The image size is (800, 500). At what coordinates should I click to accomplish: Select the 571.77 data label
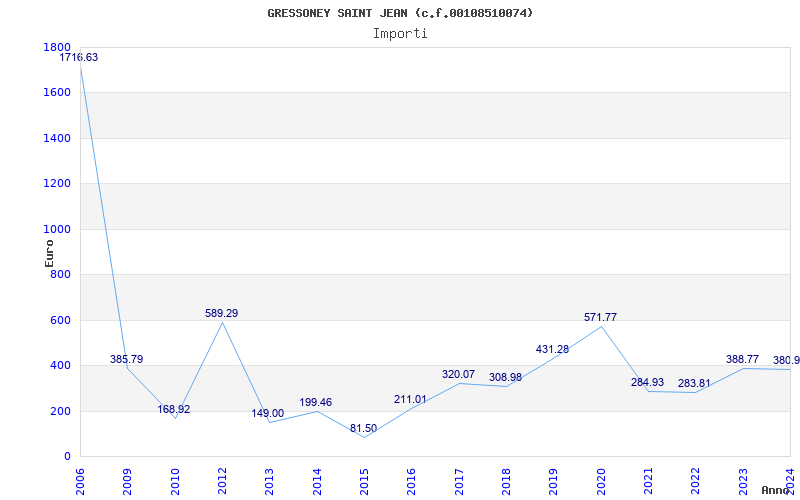600,317
